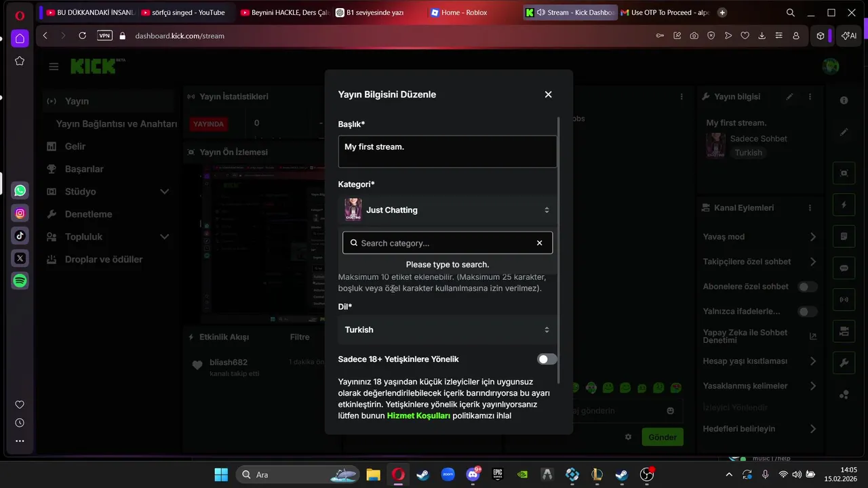868x488 pixels.
Task: Click the Başlık title text field
Action: 448,151
